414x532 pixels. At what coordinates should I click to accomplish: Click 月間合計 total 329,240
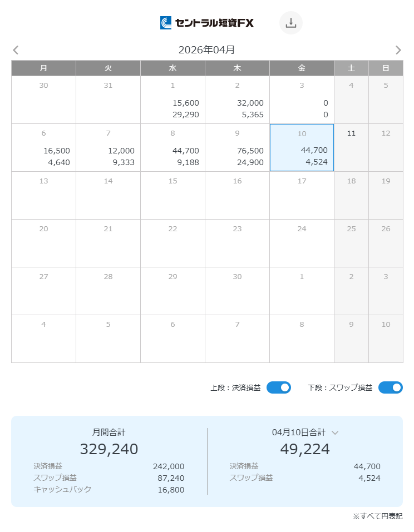(109, 449)
